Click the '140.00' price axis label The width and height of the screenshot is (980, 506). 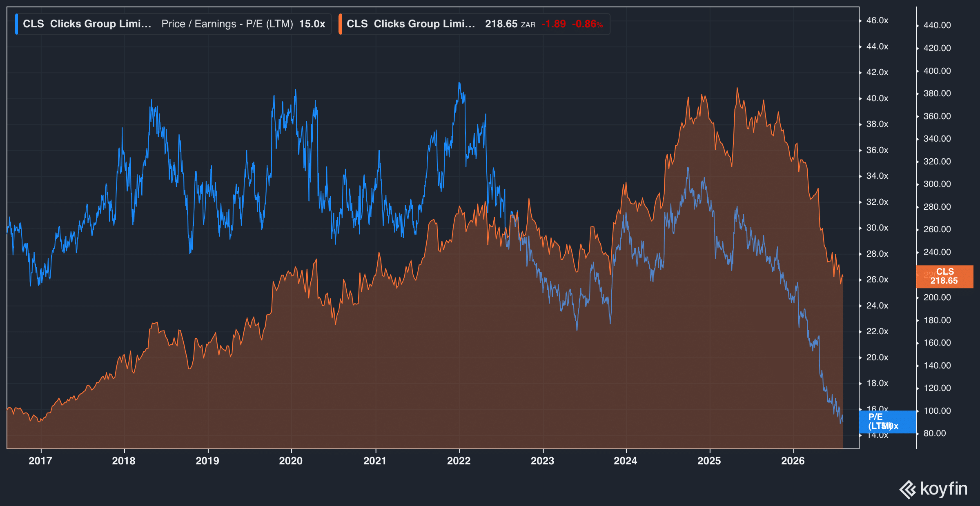pos(937,366)
